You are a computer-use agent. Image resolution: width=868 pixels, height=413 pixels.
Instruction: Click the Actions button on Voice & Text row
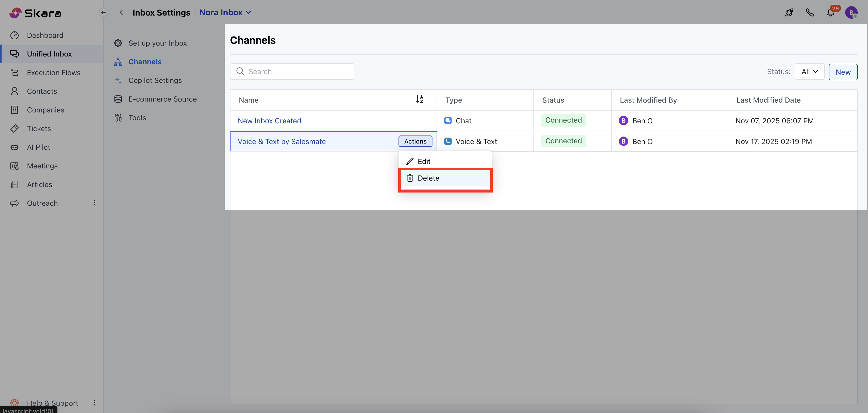(x=415, y=141)
